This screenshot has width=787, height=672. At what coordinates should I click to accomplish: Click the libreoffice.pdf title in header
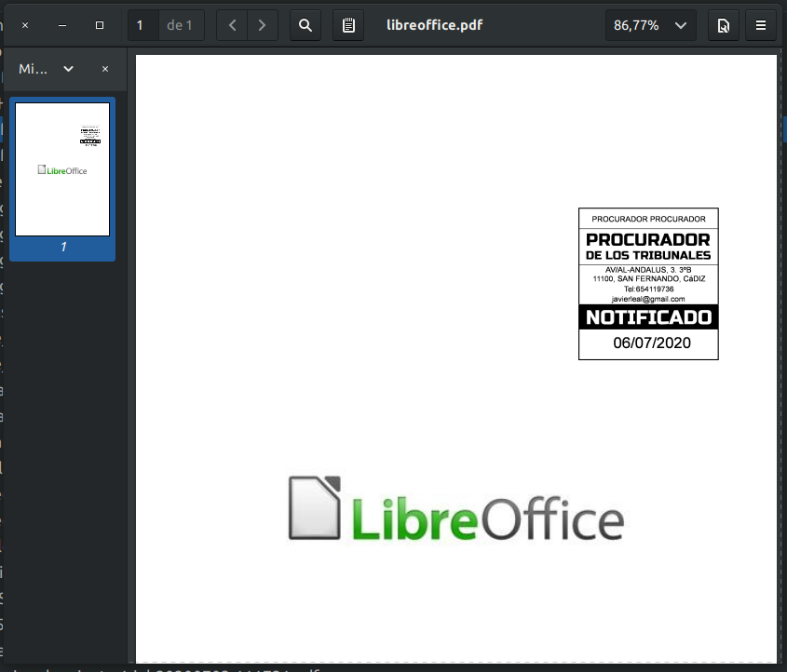click(435, 25)
